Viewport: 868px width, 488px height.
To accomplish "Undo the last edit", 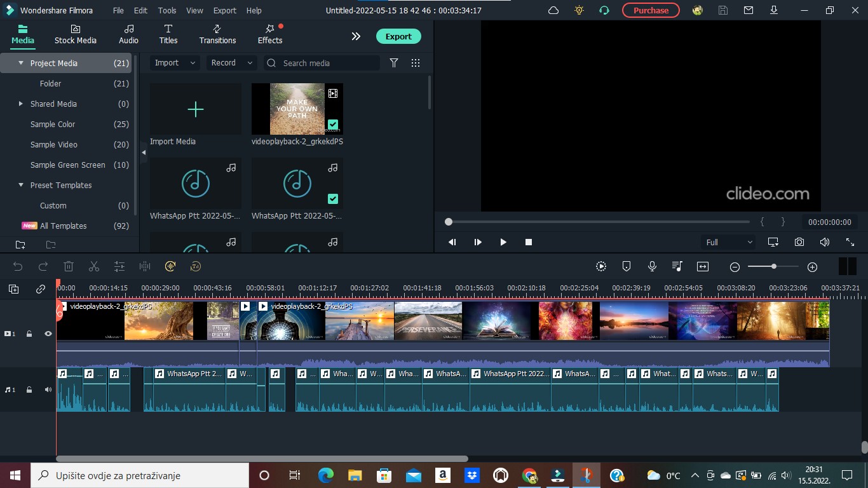I will (x=18, y=267).
